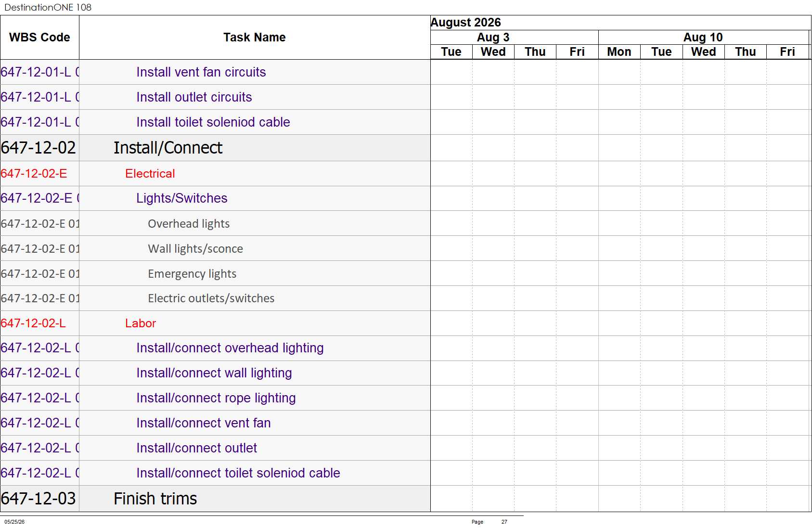This screenshot has width=812, height=528.
Task: Click the WBS code beside Overhead lights
Action: click(40, 224)
